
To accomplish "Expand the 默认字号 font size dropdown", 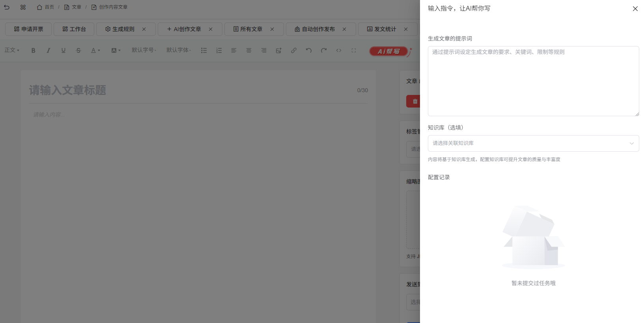I will [x=144, y=50].
